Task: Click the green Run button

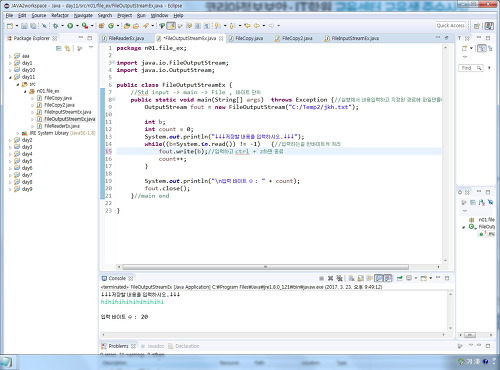Action: click(x=70, y=26)
